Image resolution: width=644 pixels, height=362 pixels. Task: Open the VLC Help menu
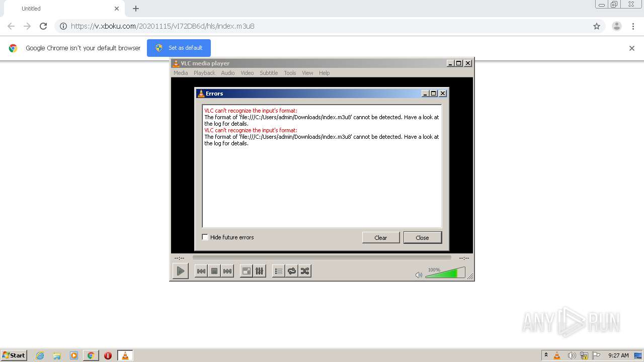[x=325, y=73]
